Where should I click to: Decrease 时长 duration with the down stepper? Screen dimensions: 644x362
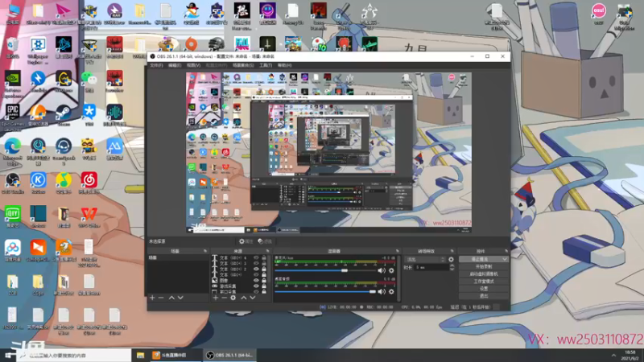coord(452,269)
